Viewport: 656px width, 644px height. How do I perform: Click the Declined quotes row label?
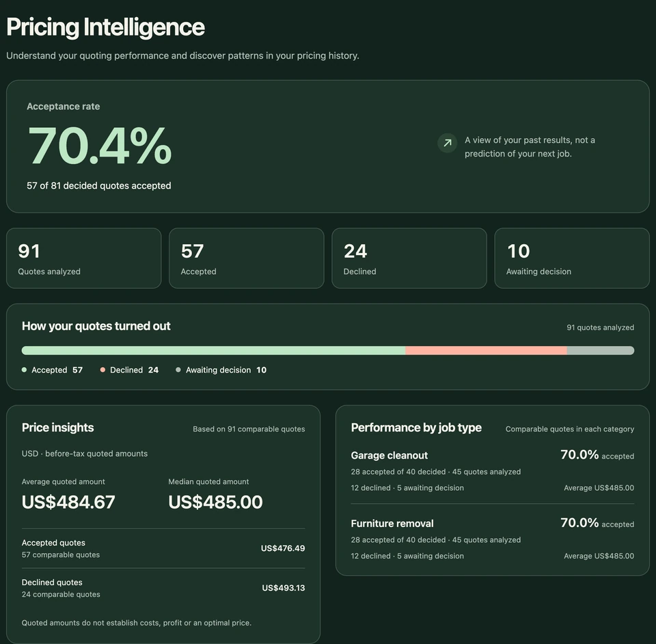tap(52, 582)
